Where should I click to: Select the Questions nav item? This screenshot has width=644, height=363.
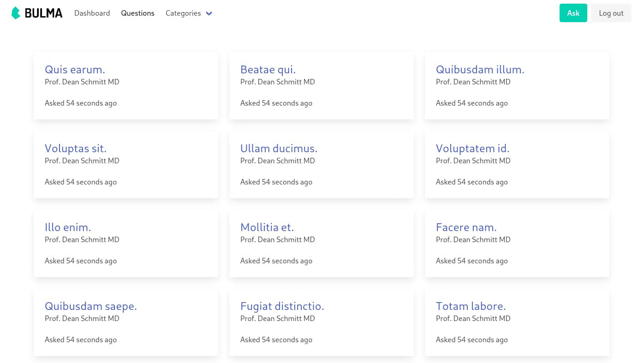137,13
